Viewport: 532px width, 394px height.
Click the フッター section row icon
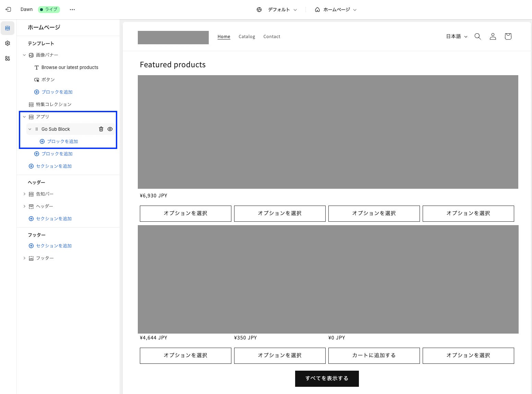pyautogui.click(x=31, y=258)
